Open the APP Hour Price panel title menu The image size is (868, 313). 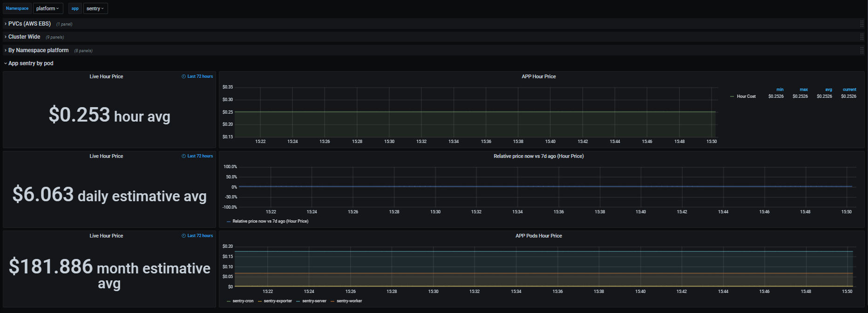[x=538, y=76]
